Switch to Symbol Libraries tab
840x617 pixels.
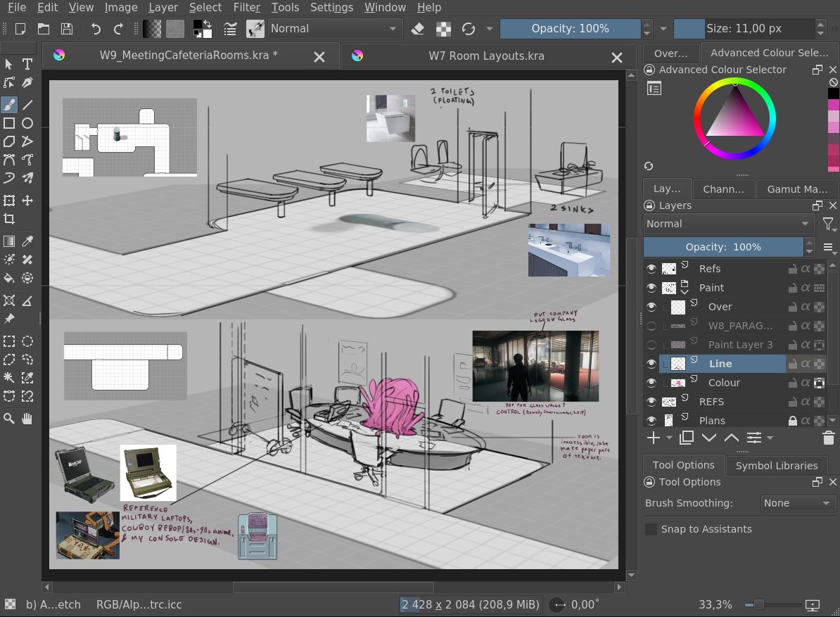776,466
